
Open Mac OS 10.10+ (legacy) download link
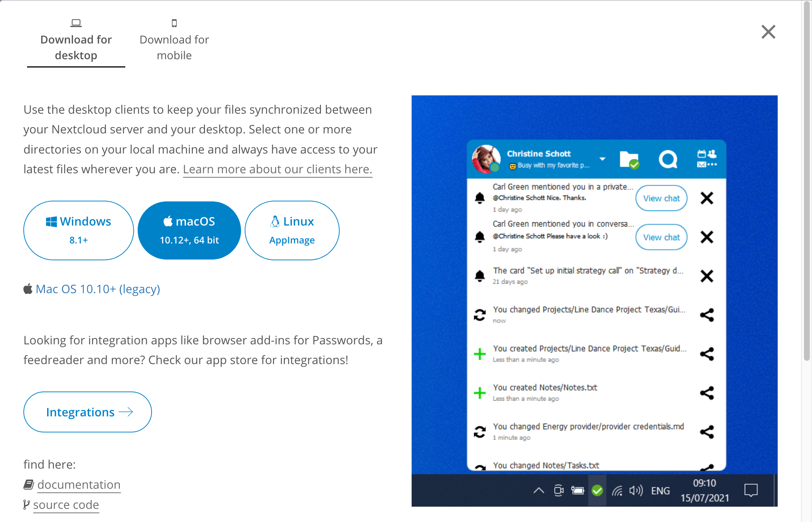(98, 289)
